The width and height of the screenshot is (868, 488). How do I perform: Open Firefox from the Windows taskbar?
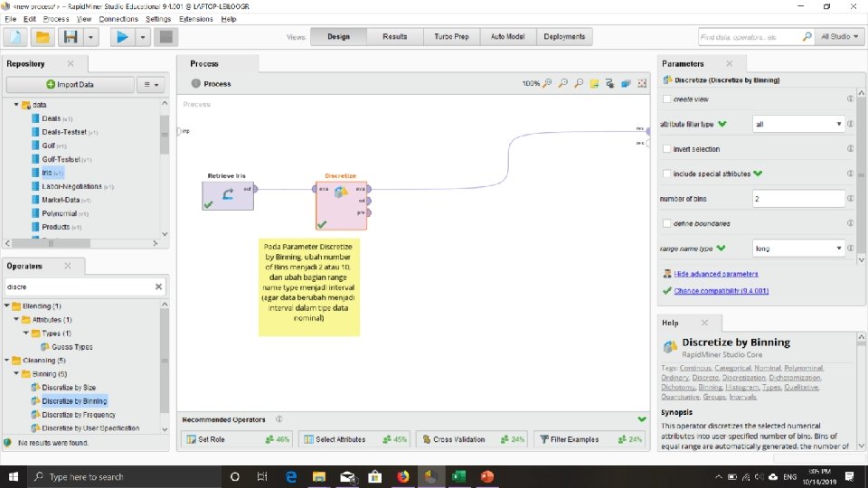[403, 476]
